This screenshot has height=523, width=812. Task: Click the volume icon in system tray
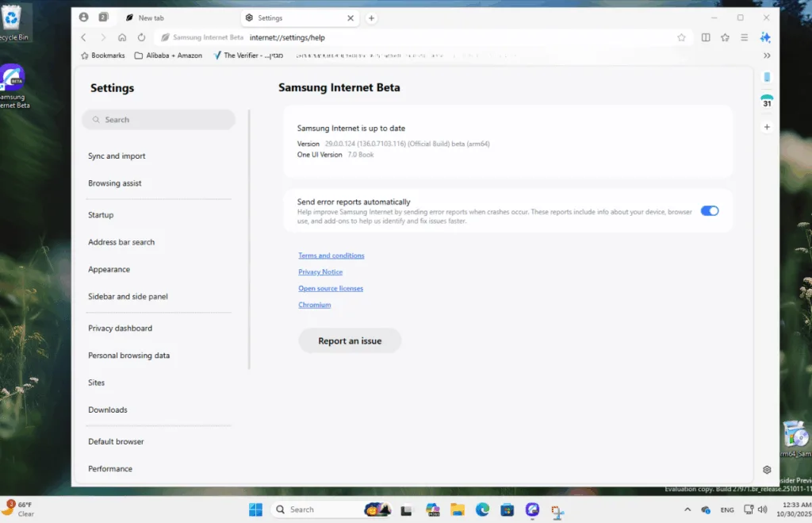[762, 510]
